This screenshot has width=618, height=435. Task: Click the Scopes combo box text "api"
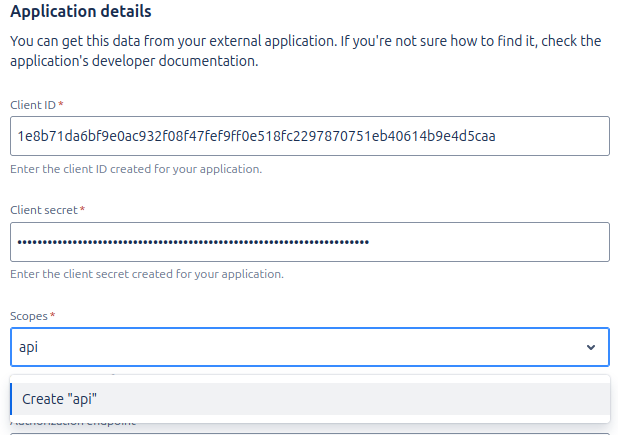tap(28, 348)
